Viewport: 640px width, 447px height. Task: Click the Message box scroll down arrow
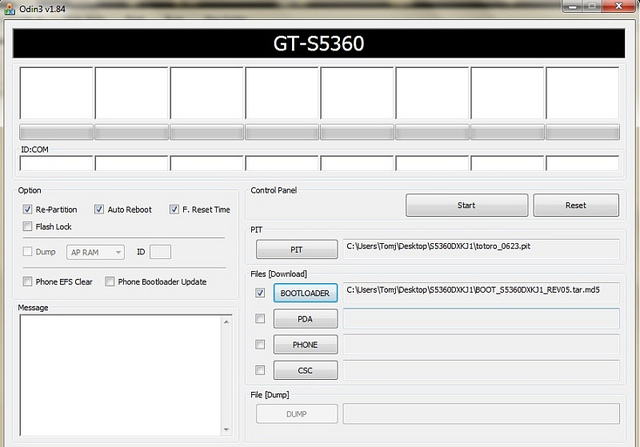(x=227, y=429)
